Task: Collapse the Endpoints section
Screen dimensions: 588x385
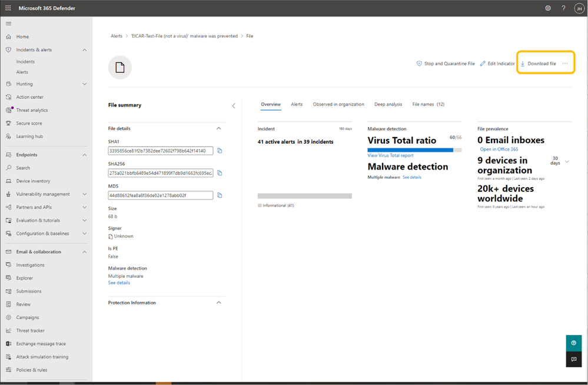Action: point(84,155)
